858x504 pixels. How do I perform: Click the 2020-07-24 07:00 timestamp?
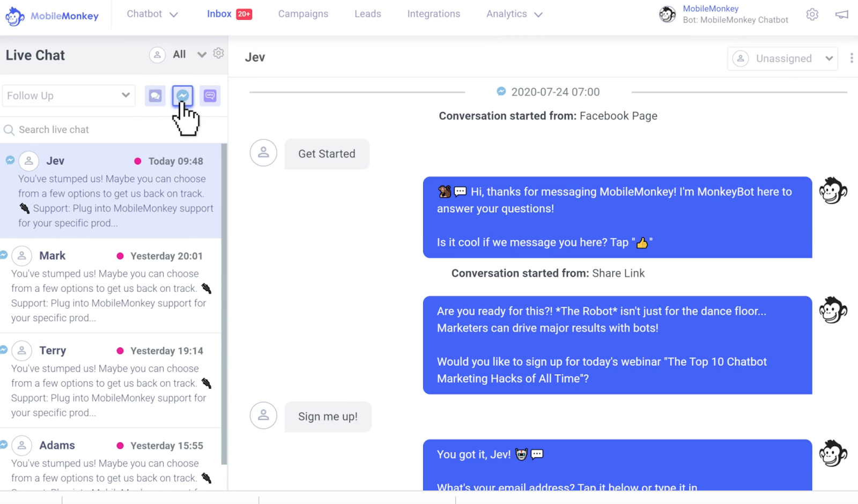(556, 92)
